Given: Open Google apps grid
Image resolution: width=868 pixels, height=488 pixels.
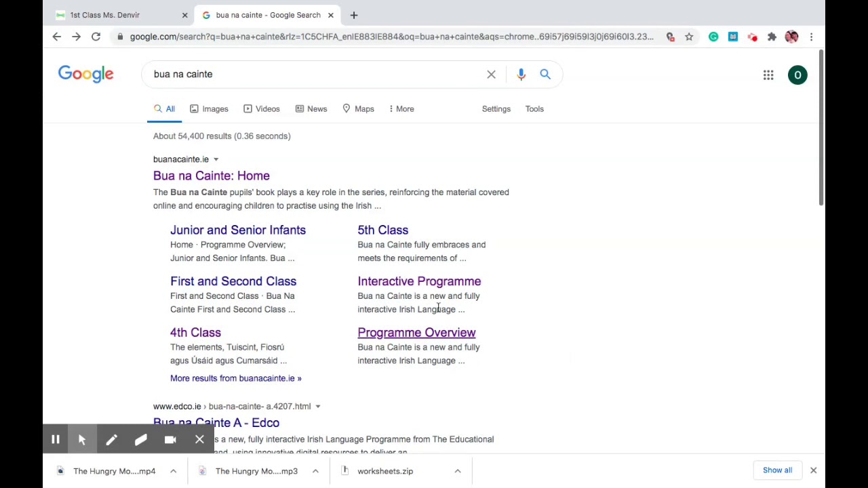Looking at the screenshot, I should [x=768, y=75].
